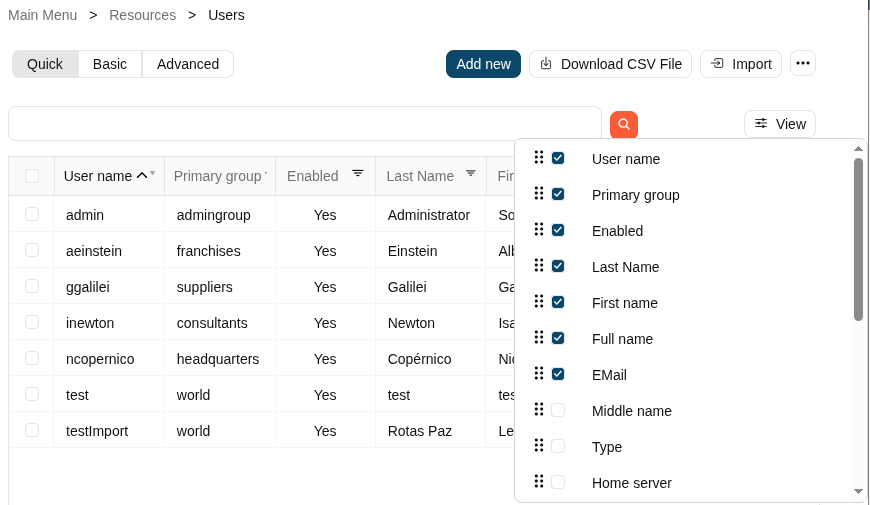Uncheck the EMail column checkbox
Viewport: 870px width, 505px height.
(x=558, y=374)
